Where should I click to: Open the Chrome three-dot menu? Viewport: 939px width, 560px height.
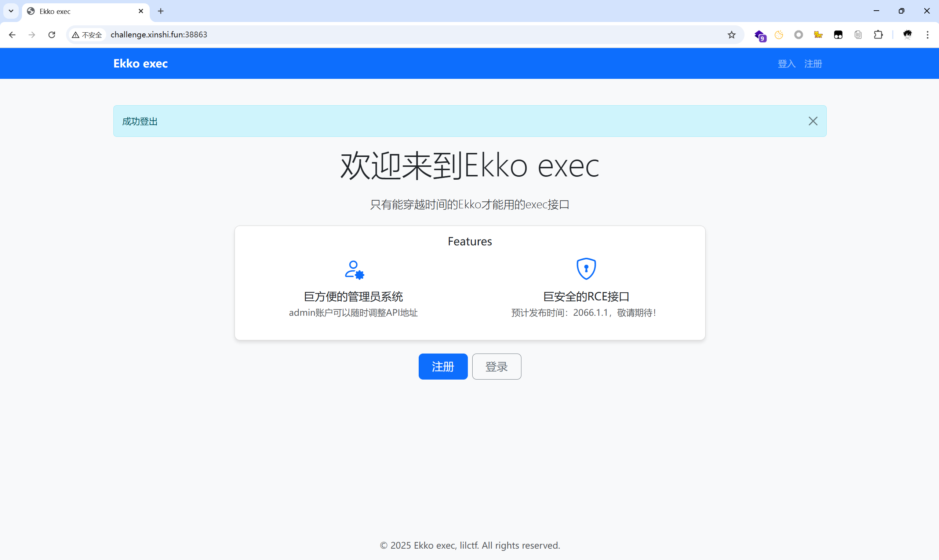pyautogui.click(x=927, y=35)
